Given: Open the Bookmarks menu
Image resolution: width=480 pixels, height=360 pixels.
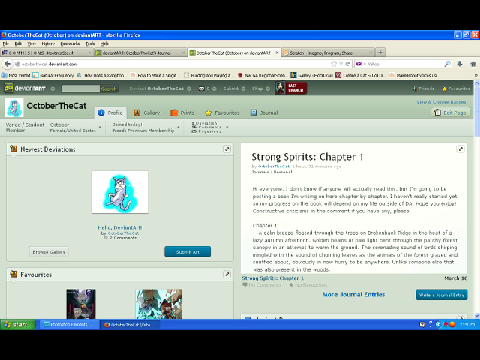Looking at the screenshot, I should pyautogui.click(x=70, y=44).
